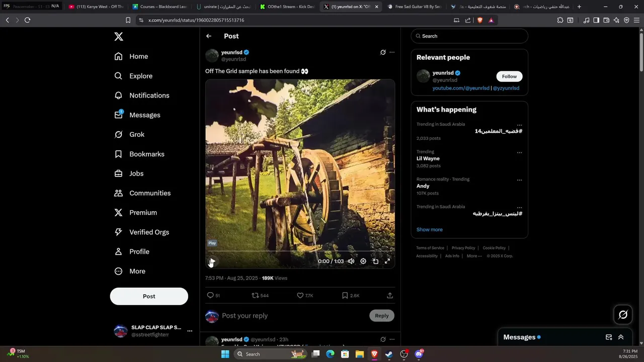Viewport: 644px width, 362px height.
Task: Switch to Courses Blackboard tab
Action: 159,7
